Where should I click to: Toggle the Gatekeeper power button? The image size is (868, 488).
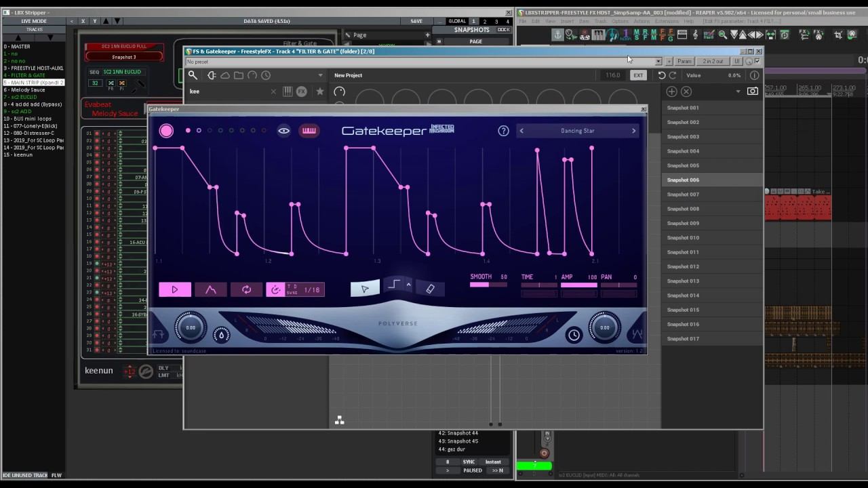point(166,131)
